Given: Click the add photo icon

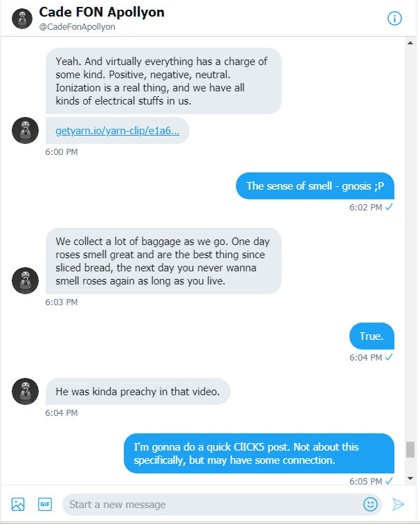Looking at the screenshot, I should pyautogui.click(x=18, y=504).
